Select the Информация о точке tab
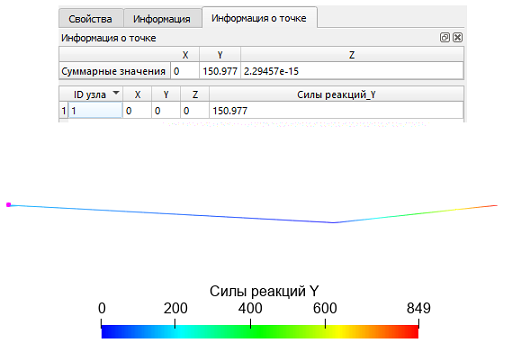 pos(259,18)
